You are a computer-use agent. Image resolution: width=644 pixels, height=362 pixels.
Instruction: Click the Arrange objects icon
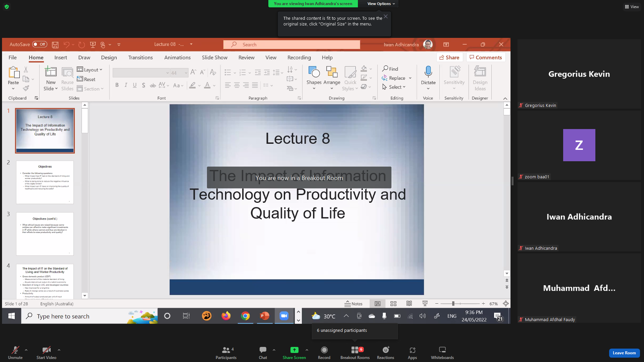(332, 72)
